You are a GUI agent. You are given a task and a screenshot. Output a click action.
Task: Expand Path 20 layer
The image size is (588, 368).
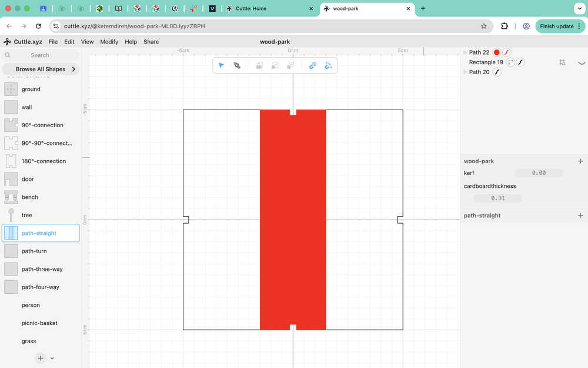[x=465, y=72]
